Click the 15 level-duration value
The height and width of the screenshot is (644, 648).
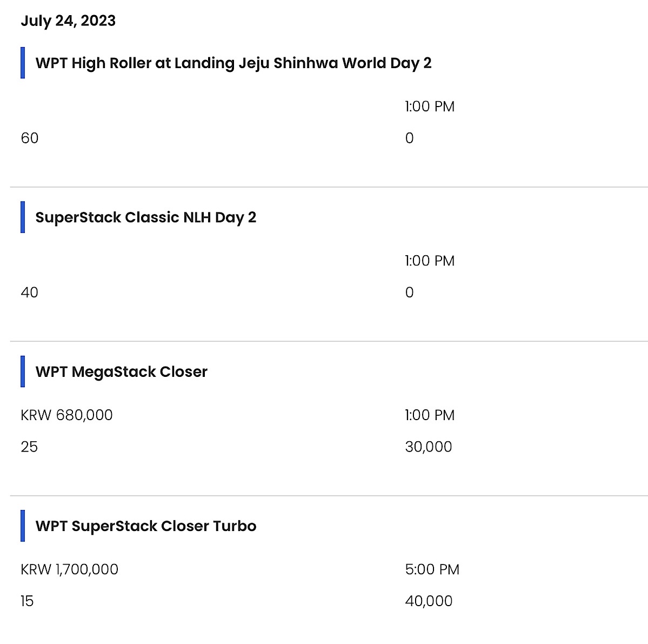point(27,601)
